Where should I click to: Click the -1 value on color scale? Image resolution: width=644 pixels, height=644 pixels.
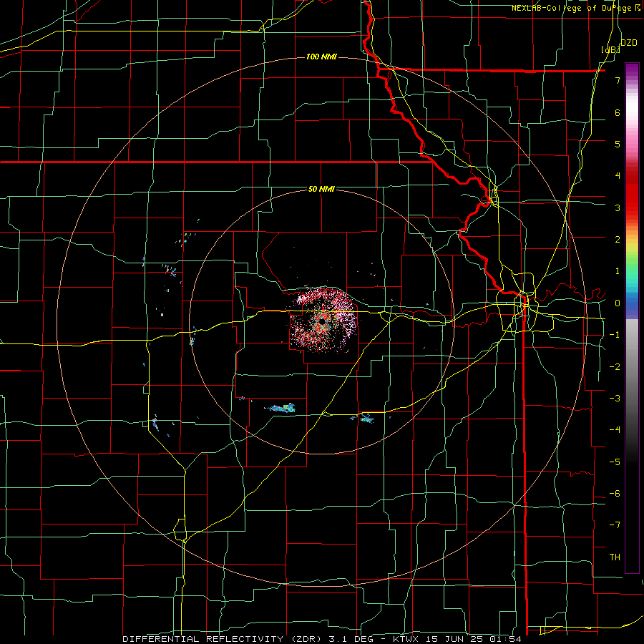[x=615, y=334]
